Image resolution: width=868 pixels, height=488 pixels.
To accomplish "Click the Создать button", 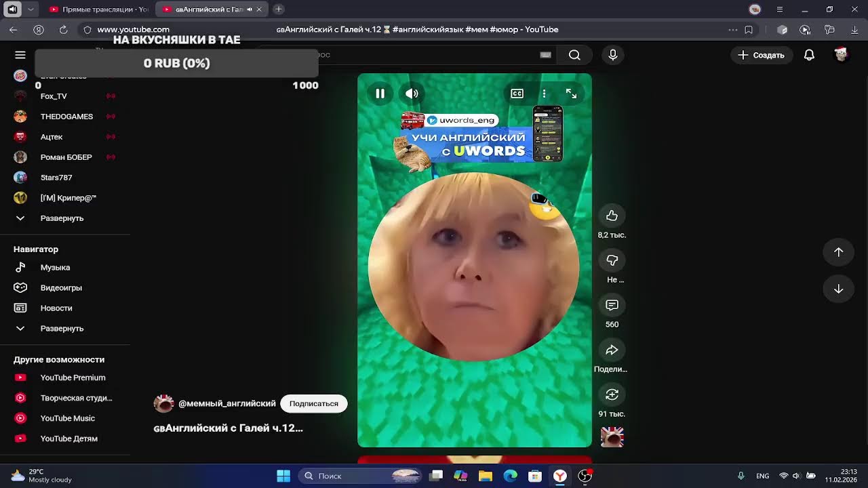I will coord(762,55).
